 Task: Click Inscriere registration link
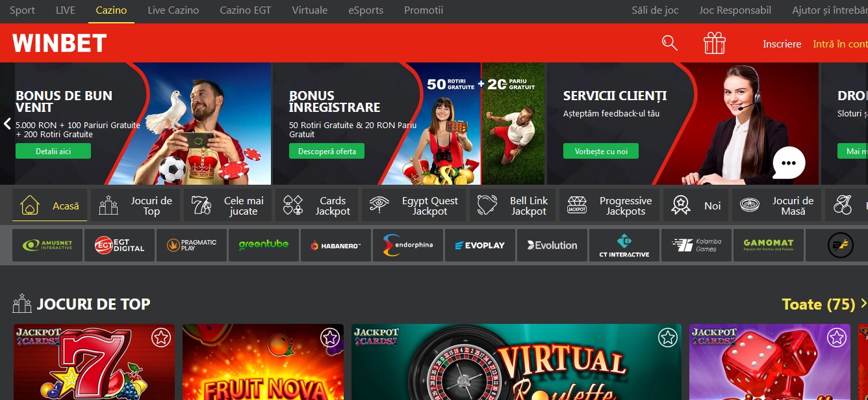coord(782,44)
